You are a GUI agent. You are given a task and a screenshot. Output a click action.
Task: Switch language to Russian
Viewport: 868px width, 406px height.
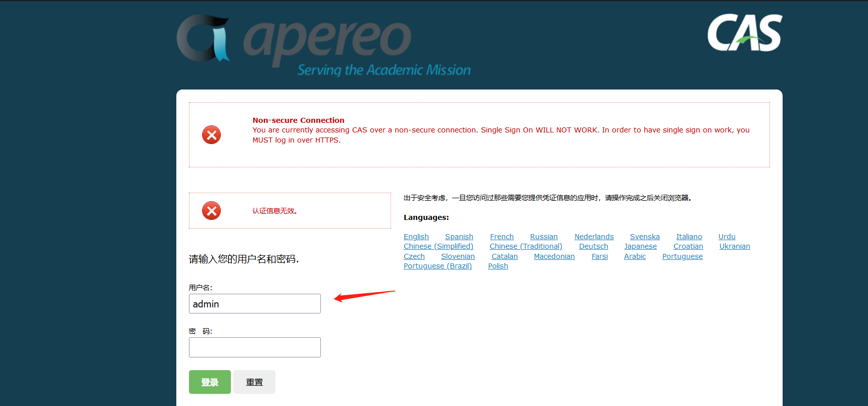point(544,237)
